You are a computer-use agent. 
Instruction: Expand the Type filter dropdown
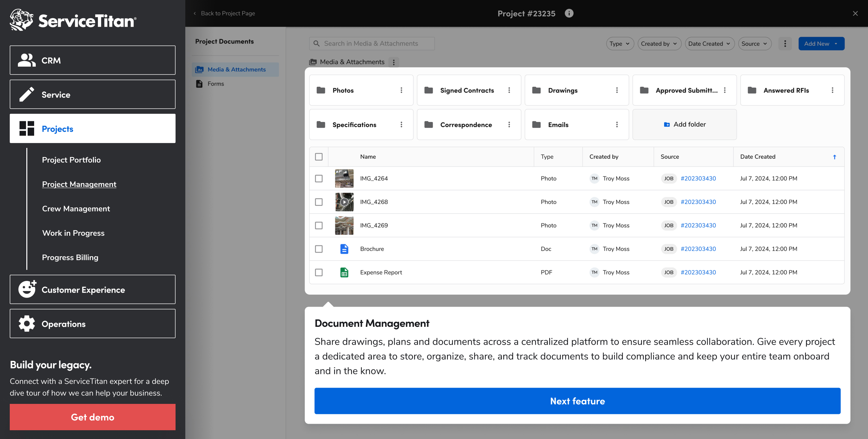pos(620,44)
